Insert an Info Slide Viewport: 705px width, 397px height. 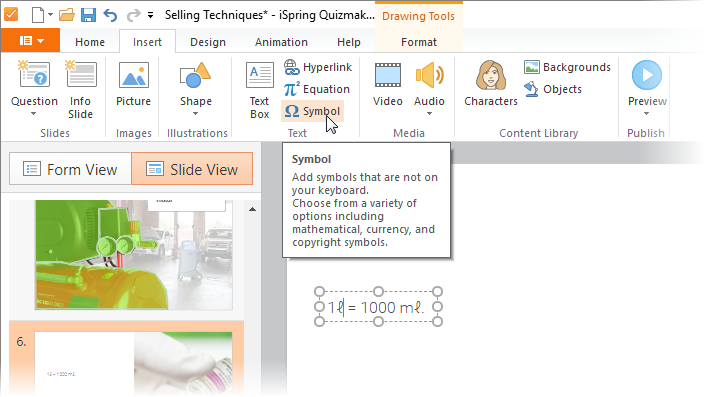[80, 90]
